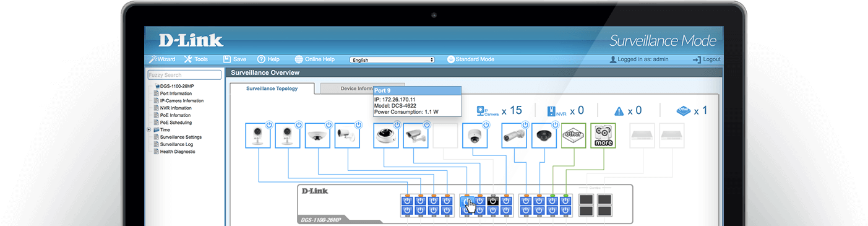Screen dimensions: 868x226
Task: Click the Save floppy disk button
Action: click(x=234, y=59)
